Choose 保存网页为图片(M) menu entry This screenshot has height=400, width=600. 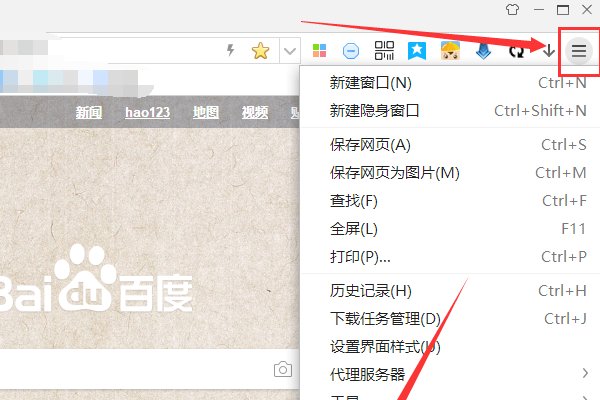(x=450, y=173)
